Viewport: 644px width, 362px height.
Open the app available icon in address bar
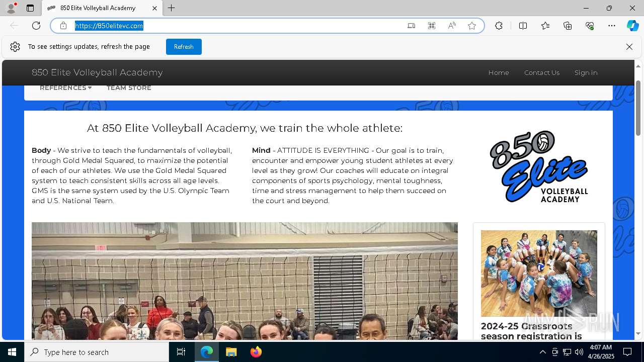click(412, 26)
